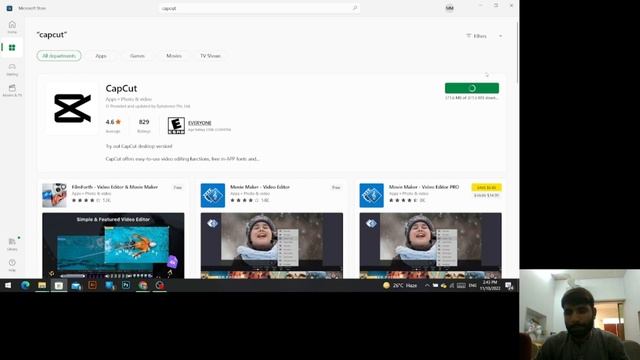Click the search magnifier icon

tap(355, 8)
